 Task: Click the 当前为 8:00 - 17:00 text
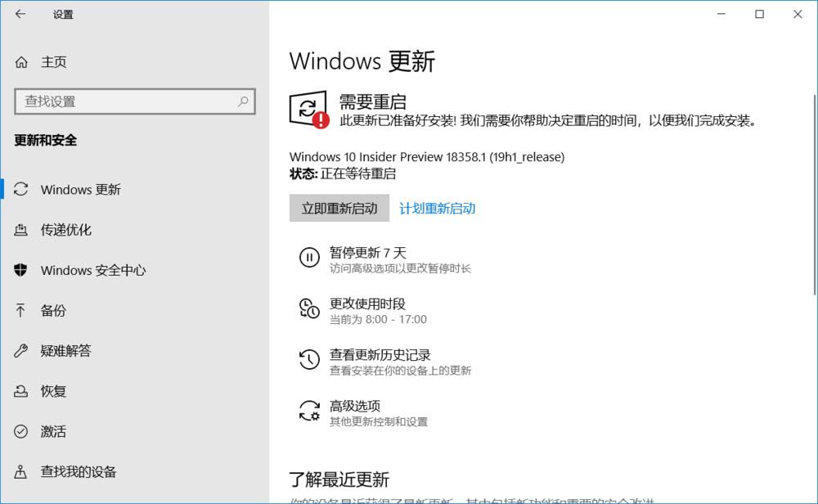pos(378,319)
